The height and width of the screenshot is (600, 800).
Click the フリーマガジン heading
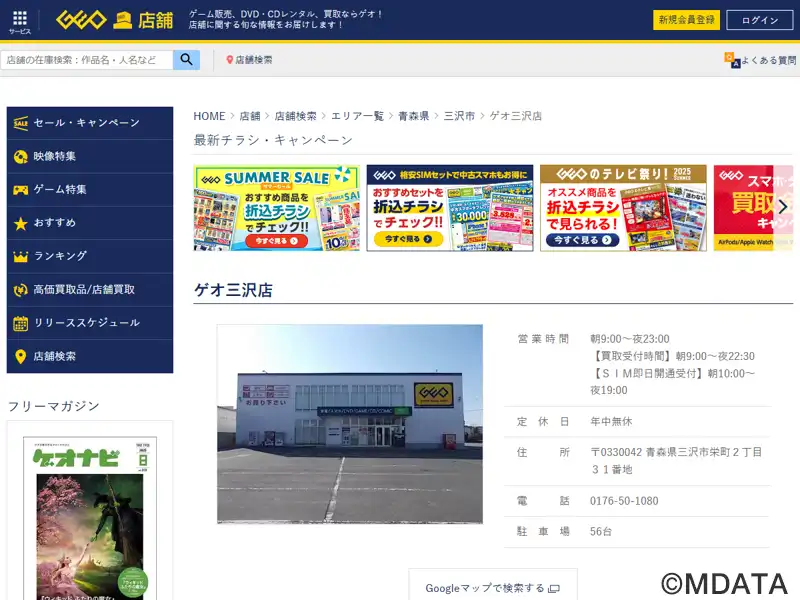tap(54, 406)
